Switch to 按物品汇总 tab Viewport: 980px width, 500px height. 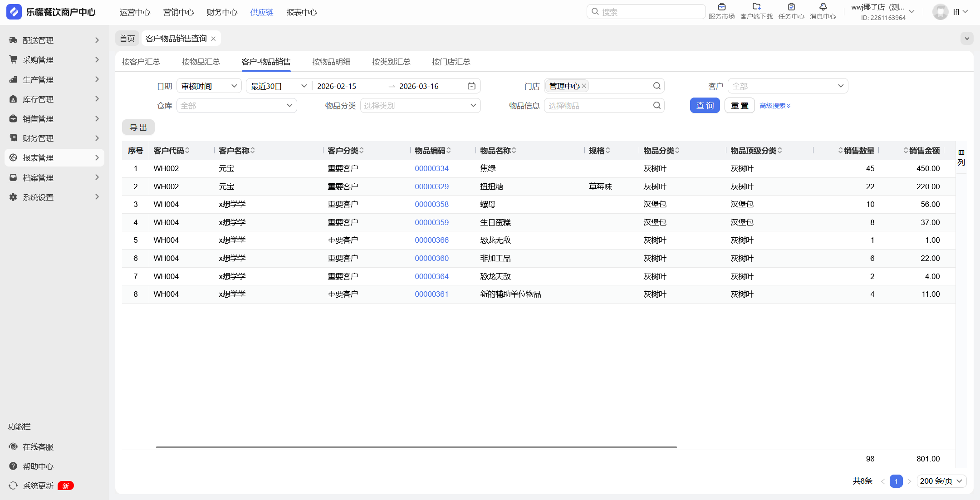201,62
